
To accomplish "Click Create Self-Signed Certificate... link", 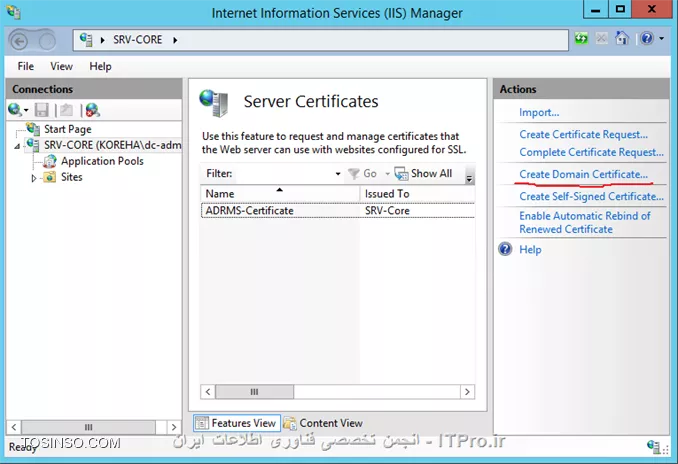I will pyautogui.click(x=591, y=196).
